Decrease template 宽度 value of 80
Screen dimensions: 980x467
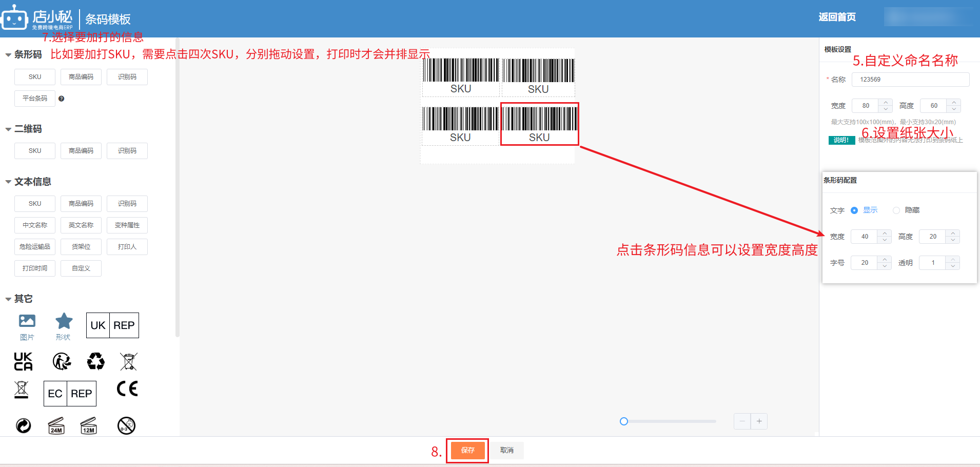point(886,109)
